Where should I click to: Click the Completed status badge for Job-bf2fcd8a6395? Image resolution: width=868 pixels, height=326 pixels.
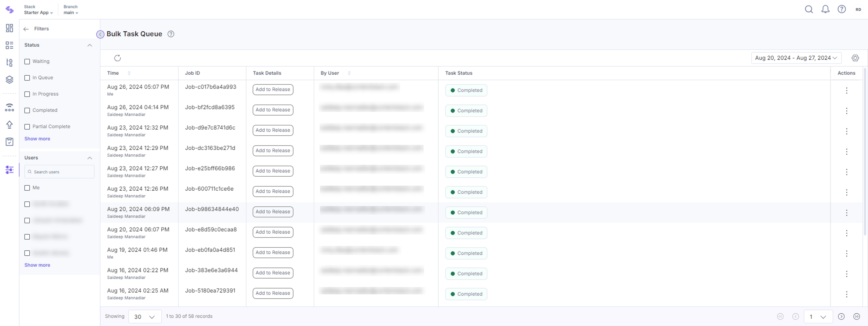466,111
